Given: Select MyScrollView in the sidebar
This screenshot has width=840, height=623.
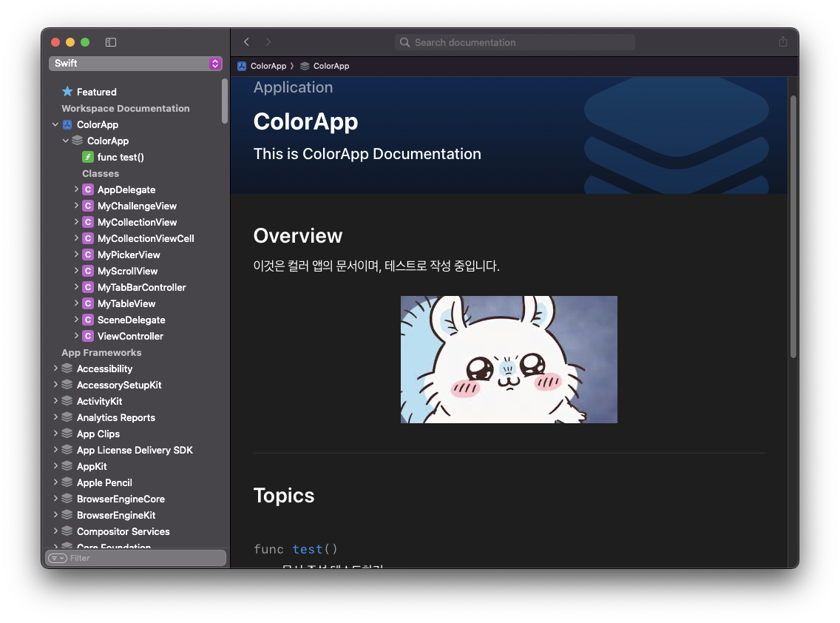Looking at the screenshot, I should click(x=127, y=271).
